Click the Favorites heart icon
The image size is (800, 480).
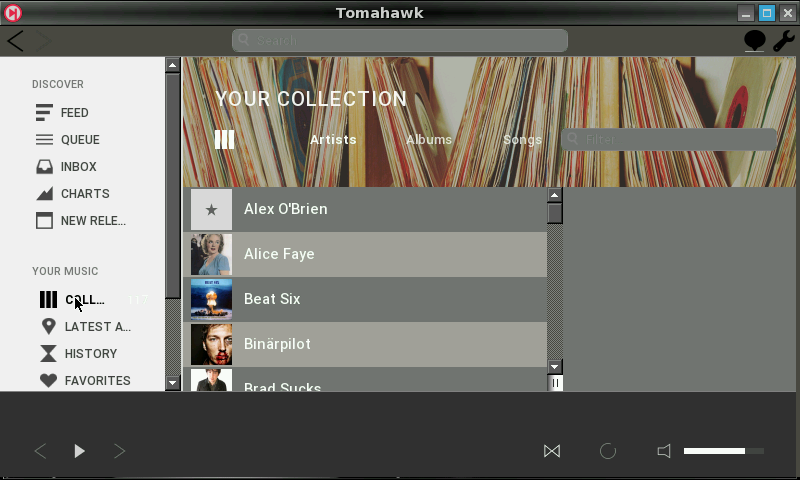click(x=48, y=381)
